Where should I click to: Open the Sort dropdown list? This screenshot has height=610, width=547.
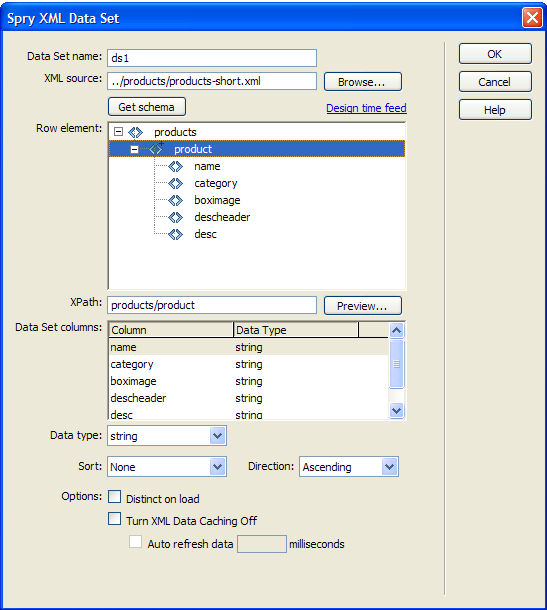(217, 466)
